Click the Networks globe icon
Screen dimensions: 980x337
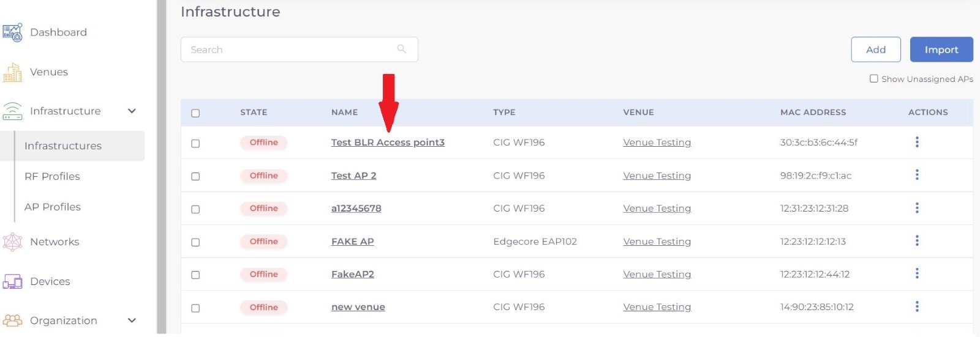tap(12, 242)
